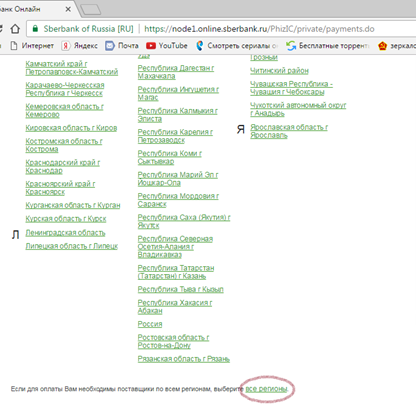Viewport: 416px width, 416px height.
Task: Choose Республика Тыва г Кызыл
Action: click(x=181, y=289)
